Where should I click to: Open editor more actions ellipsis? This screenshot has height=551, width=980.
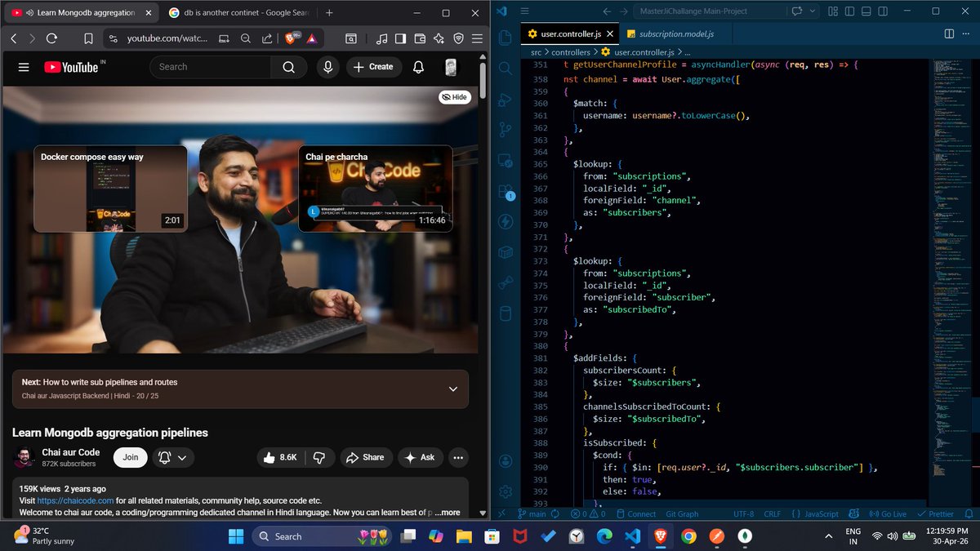967,33
